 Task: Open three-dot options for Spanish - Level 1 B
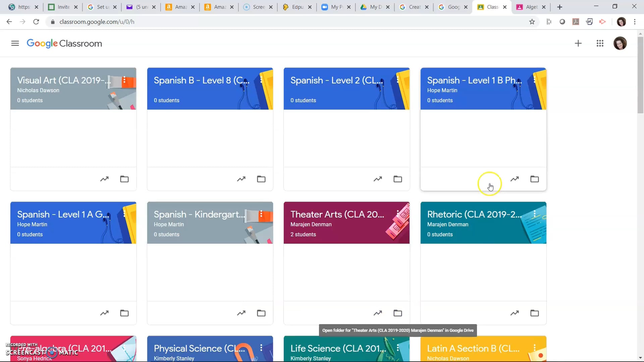[x=535, y=80]
